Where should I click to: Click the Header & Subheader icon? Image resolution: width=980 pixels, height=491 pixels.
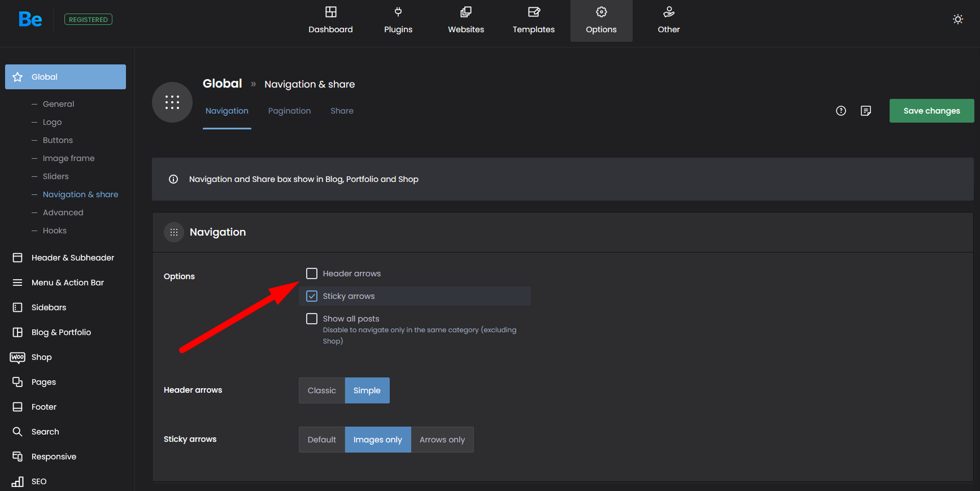(x=18, y=258)
